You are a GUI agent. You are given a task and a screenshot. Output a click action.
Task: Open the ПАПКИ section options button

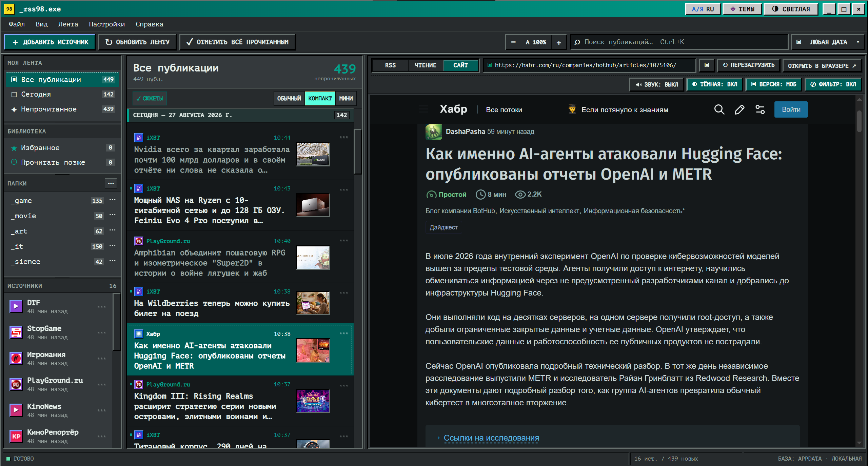tap(111, 183)
